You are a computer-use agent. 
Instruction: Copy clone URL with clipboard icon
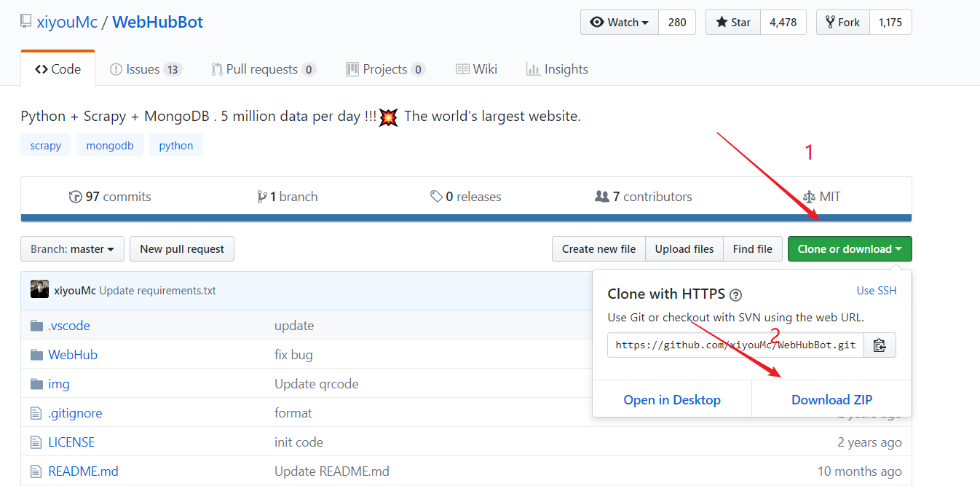880,345
